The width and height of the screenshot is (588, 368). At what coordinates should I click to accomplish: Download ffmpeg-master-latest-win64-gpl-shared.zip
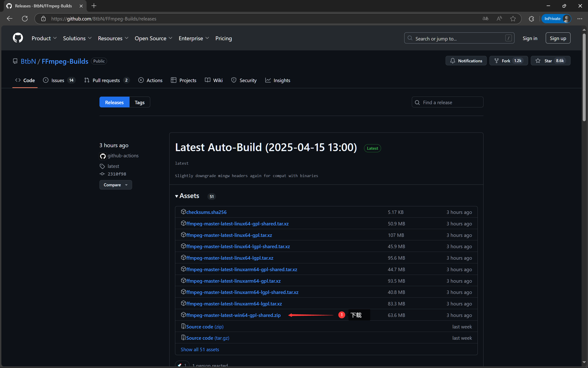coord(233,315)
